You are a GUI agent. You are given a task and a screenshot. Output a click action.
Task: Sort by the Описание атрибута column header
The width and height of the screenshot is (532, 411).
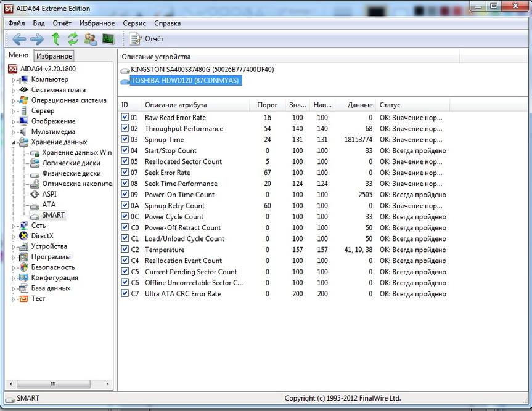coord(195,105)
